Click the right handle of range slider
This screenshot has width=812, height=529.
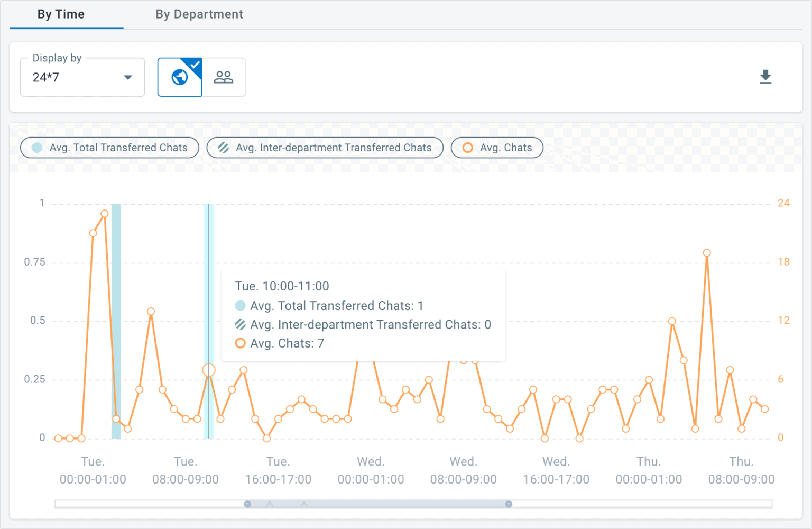click(509, 504)
